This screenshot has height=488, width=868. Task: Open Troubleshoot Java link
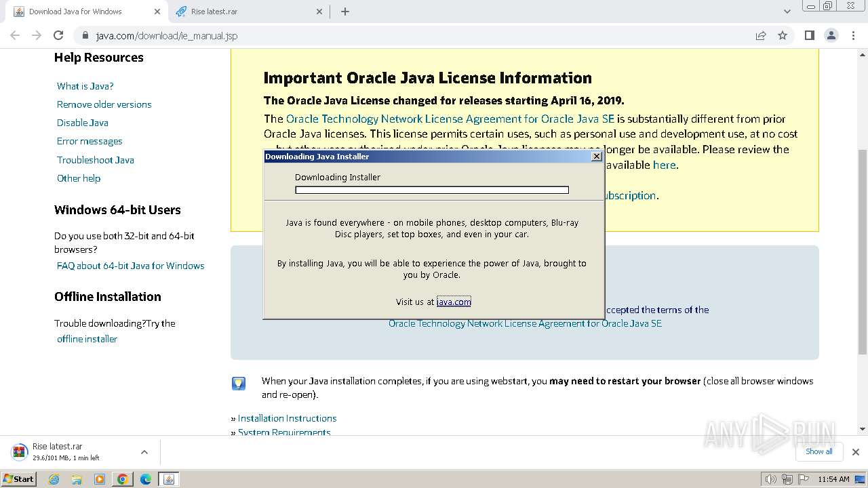[96, 160]
